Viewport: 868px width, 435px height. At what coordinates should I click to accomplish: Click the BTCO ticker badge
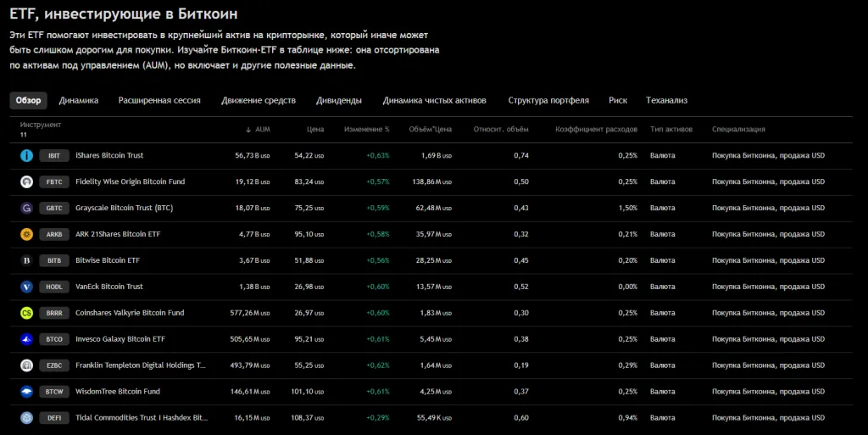[x=54, y=339]
